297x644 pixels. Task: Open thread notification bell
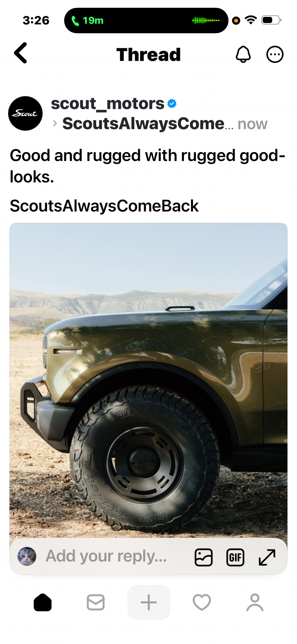243,54
